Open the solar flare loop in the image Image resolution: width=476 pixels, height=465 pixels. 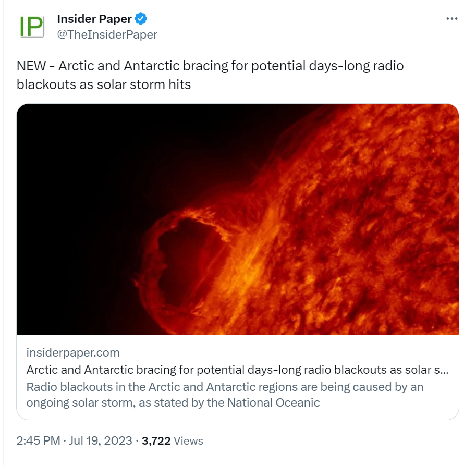tap(177, 250)
